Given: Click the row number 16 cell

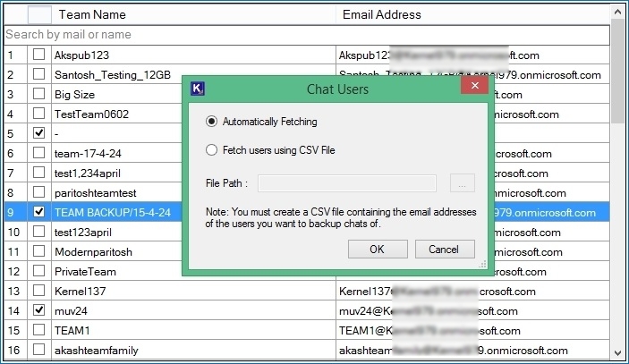Looking at the screenshot, I should (15, 350).
